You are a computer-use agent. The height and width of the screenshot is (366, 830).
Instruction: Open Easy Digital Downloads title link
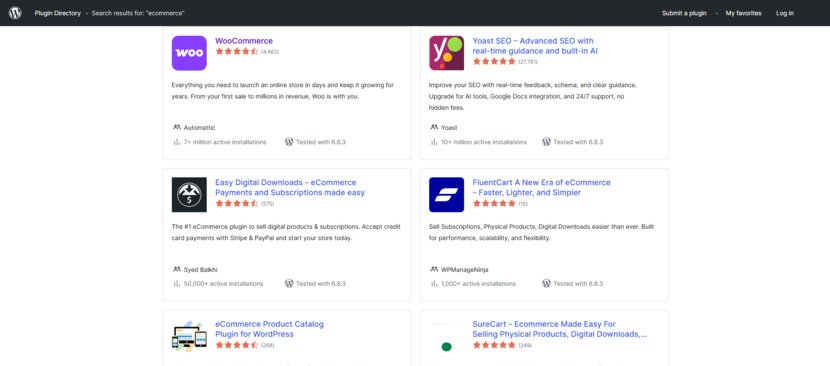(x=290, y=188)
